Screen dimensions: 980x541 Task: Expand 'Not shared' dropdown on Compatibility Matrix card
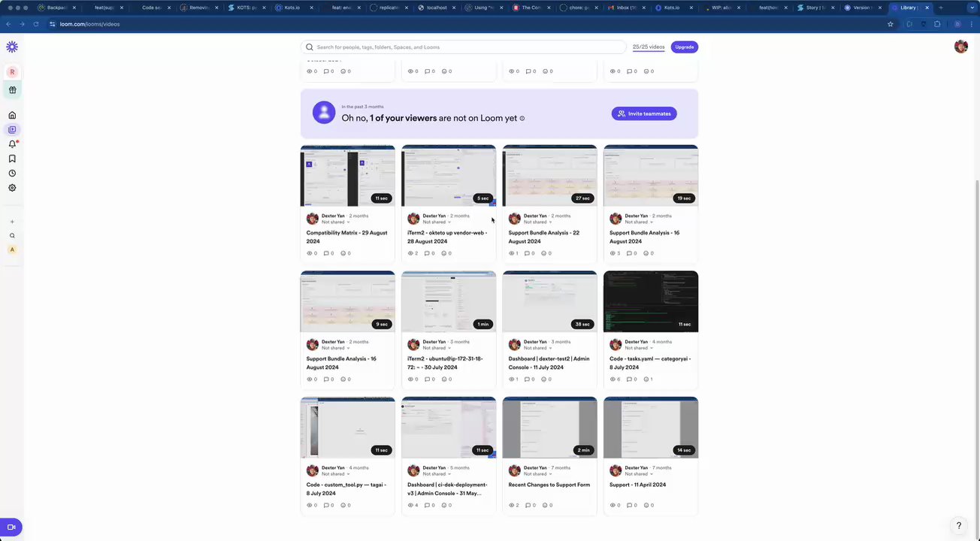point(334,222)
